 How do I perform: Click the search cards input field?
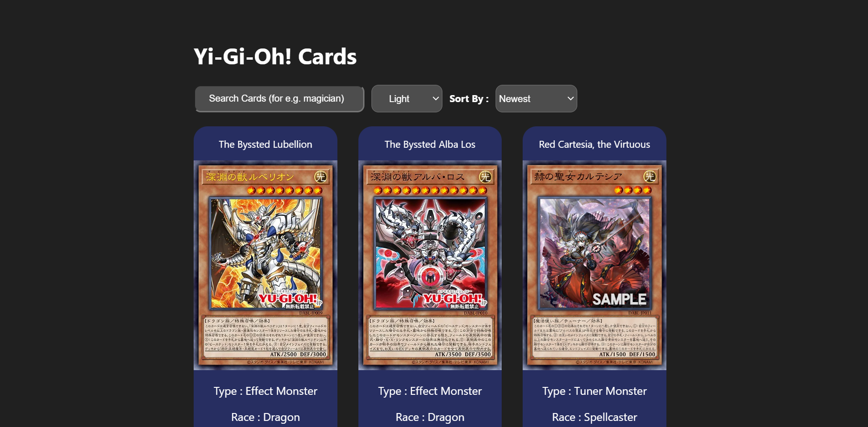click(x=279, y=99)
